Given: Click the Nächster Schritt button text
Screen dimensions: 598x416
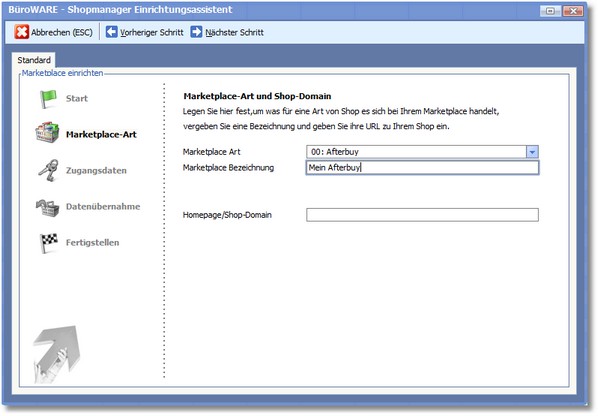Looking at the screenshot, I should click(235, 32).
